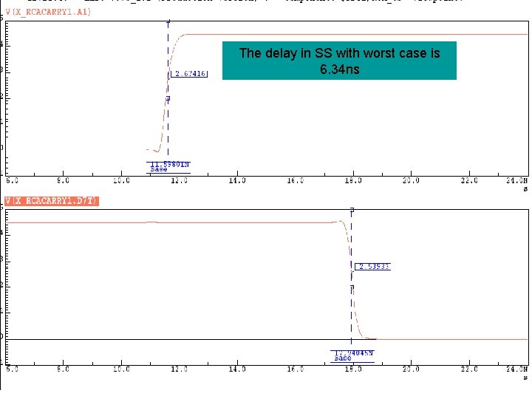This screenshot has width=532, height=399.
Task: Click the small square marker on the A1 rising edge
Action: pos(168,99)
